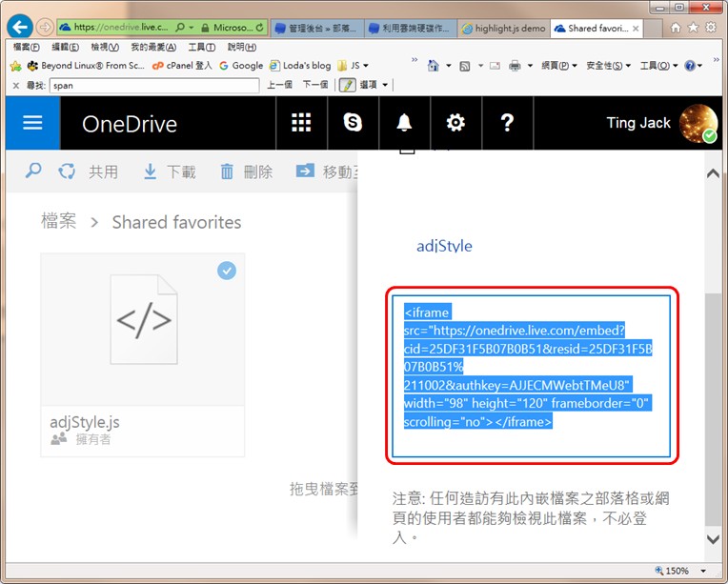Click the search magnifier in the address bar
The width and height of the screenshot is (728, 584).
[180, 28]
